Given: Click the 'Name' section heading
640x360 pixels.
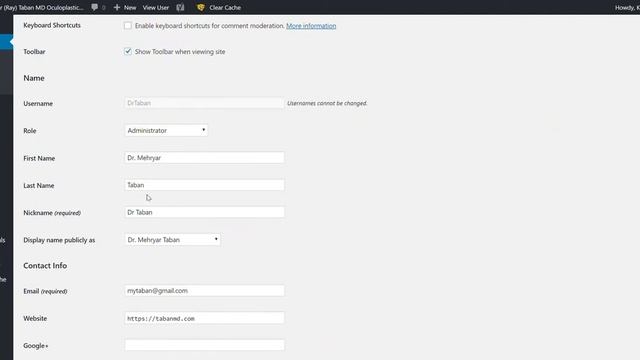Looking at the screenshot, I should [34, 78].
